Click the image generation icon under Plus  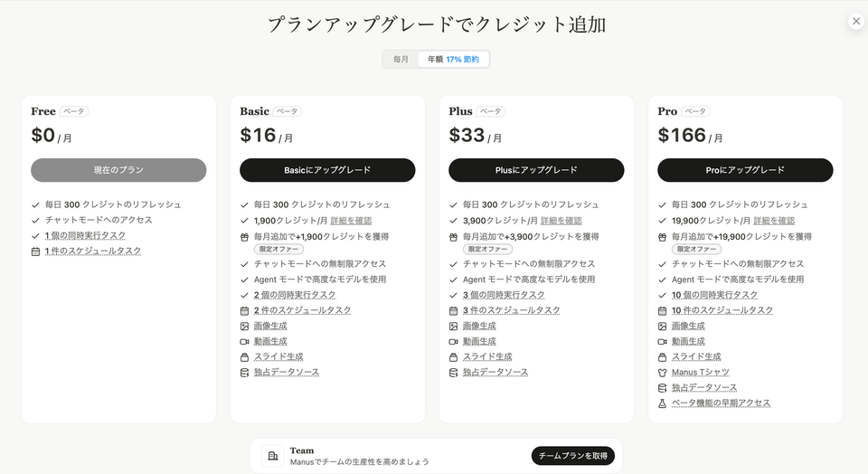[x=453, y=326]
